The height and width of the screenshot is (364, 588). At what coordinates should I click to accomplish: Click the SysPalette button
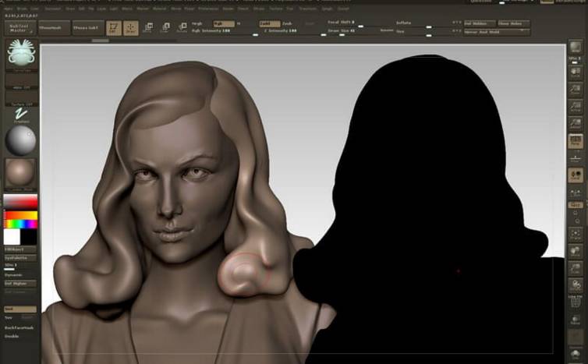pos(20,258)
